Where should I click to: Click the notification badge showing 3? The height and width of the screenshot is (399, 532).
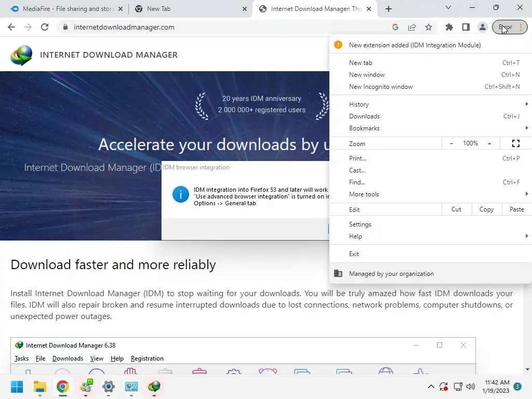tap(517, 387)
